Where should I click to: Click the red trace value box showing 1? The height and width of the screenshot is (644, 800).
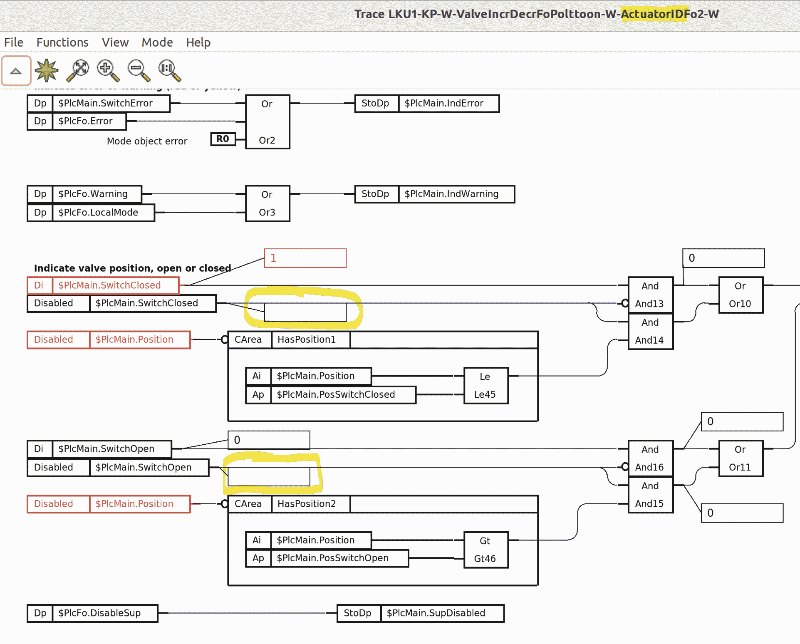pos(305,258)
